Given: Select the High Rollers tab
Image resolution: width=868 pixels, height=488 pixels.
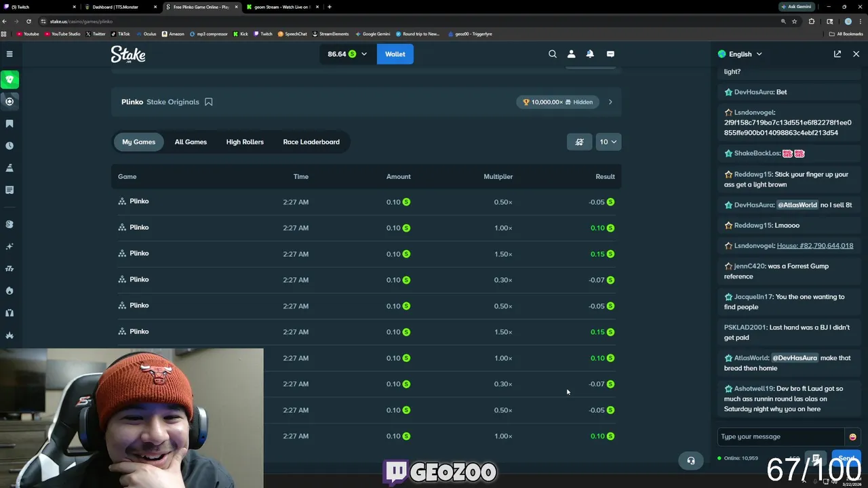Looking at the screenshot, I should pyautogui.click(x=245, y=142).
